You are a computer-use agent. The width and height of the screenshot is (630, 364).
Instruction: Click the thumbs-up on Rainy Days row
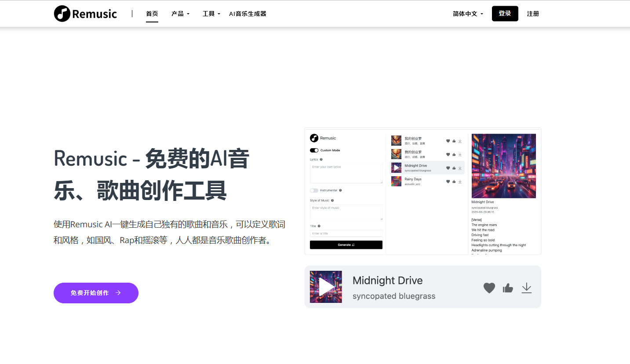pyautogui.click(x=454, y=182)
